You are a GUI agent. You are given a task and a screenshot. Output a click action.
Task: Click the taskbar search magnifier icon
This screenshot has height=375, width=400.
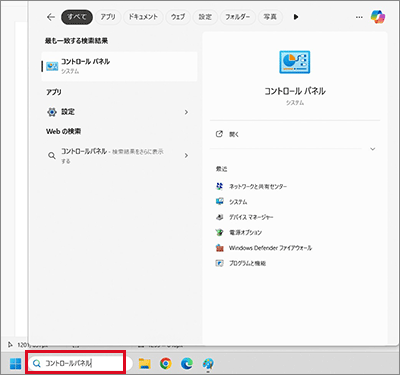[x=37, y=363]
